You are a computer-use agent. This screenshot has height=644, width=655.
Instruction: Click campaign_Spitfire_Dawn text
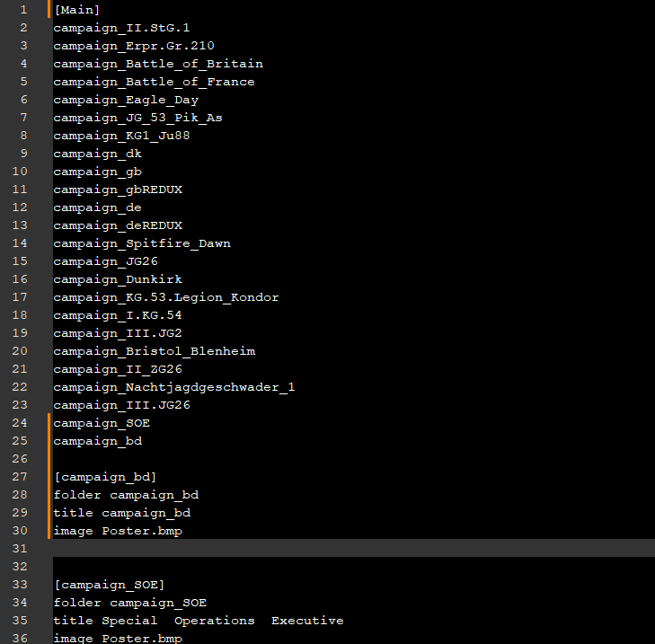point(142,243)
